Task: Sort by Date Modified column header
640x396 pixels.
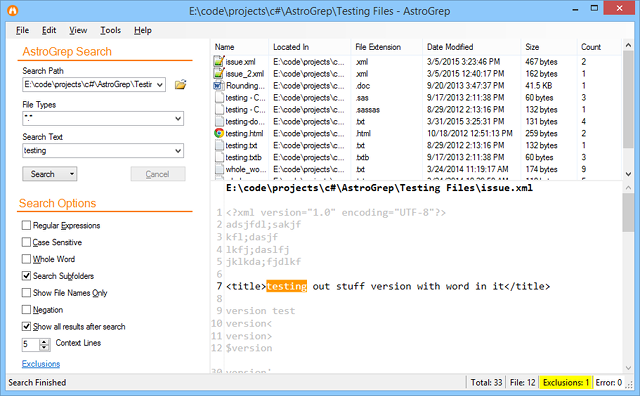Action: click(472, 47)
